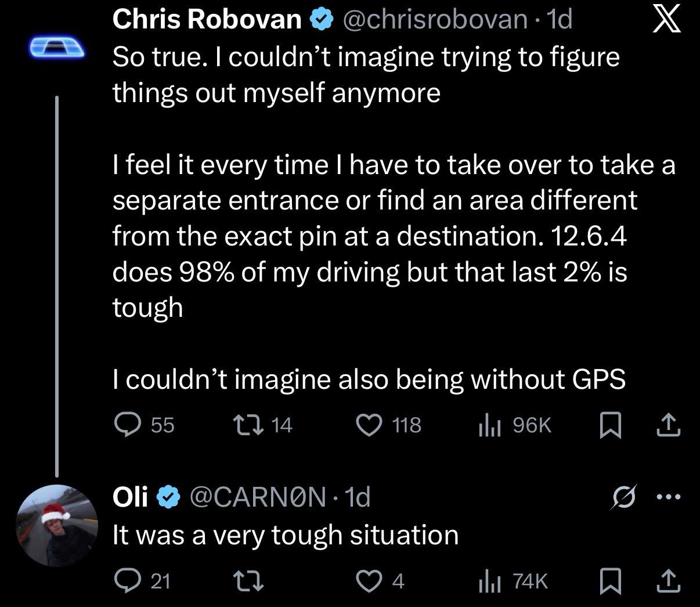Bookmark Oli's reply
The width and height of the screenshot is (700, 607).
[x=609, y=580]
